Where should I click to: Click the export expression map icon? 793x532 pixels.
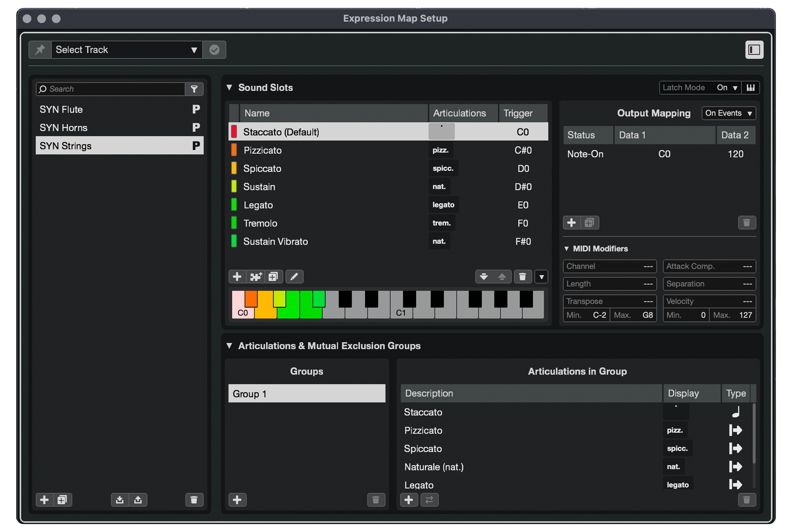coord(138,500)
